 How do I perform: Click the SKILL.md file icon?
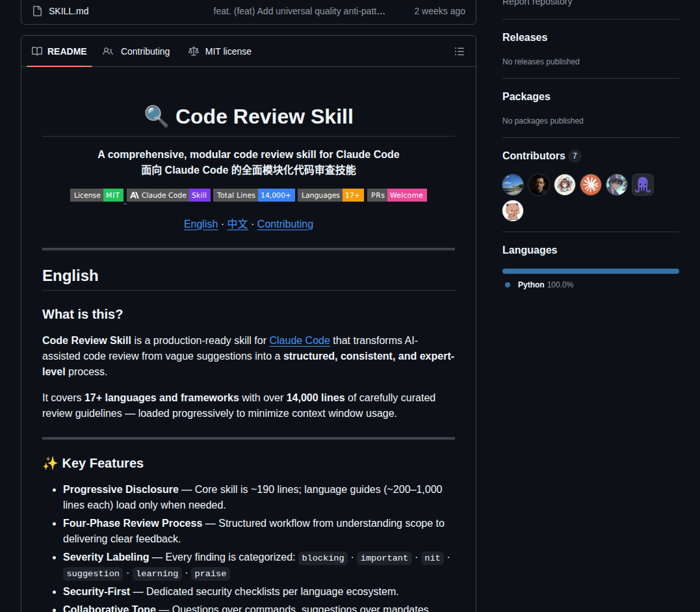coord(38,11)
